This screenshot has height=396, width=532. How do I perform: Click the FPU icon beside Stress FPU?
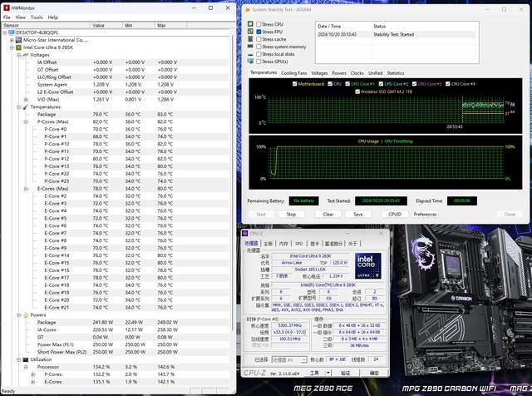coord(250,32)
